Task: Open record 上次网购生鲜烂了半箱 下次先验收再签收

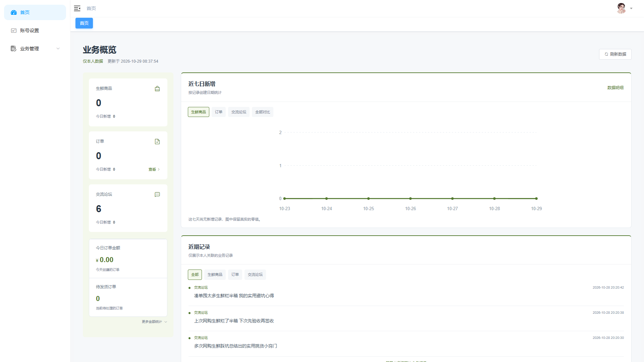Action: coord(234,321)
